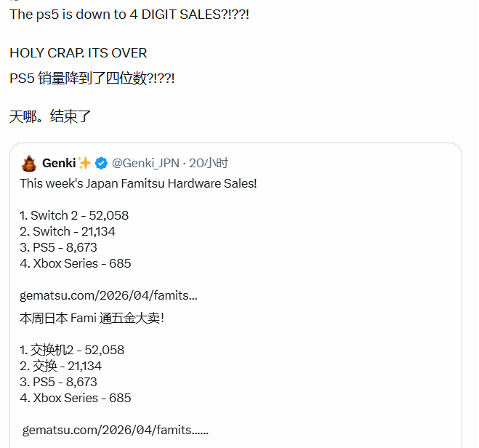Click the "PS5 销量降到了四位数" translated text
479x448 pixels.
[x=92, y=78]
